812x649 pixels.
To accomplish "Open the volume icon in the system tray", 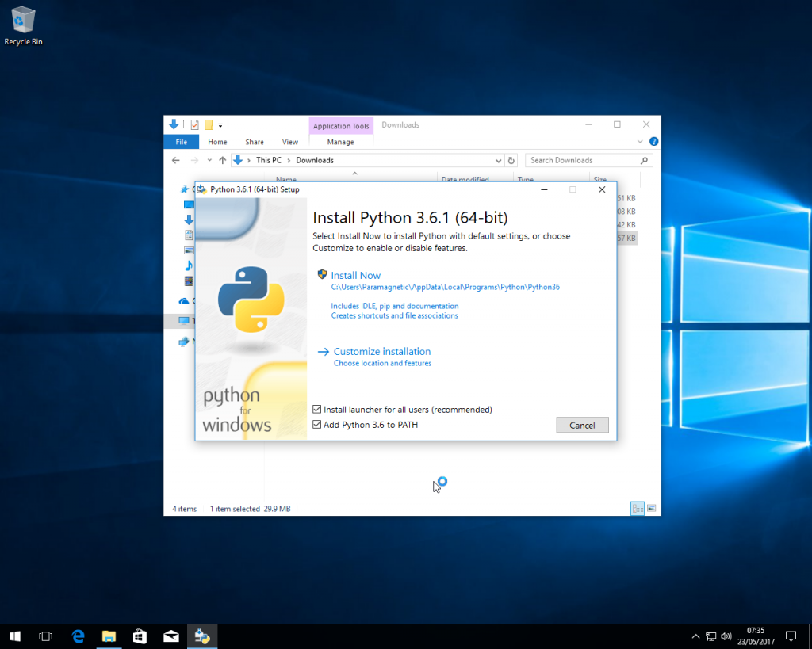I will pos(726,636).
